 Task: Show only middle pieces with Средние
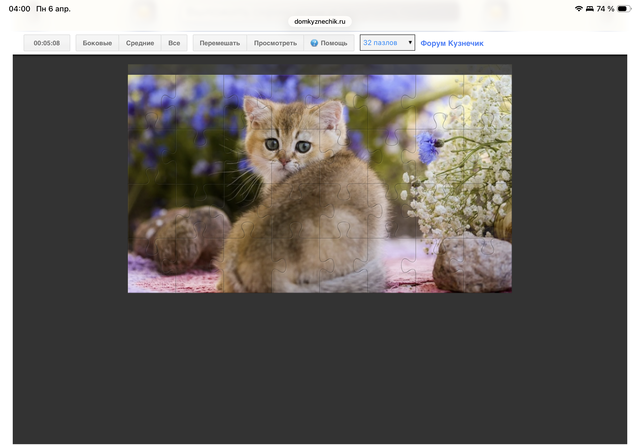coord(140,44)
